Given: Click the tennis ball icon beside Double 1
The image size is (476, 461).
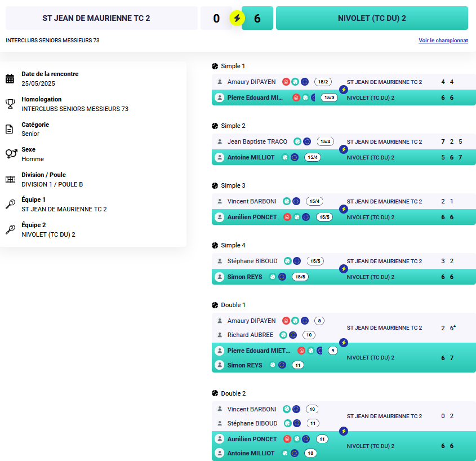Looking at the screenshot, I should click(x=215, y=305).
